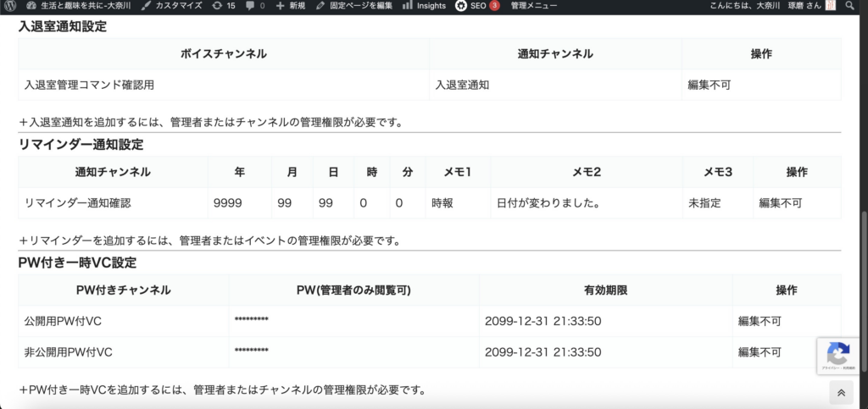Open the 管理メニュー admin menu
This screenshot has width=868, height=409.
[534, 6]
